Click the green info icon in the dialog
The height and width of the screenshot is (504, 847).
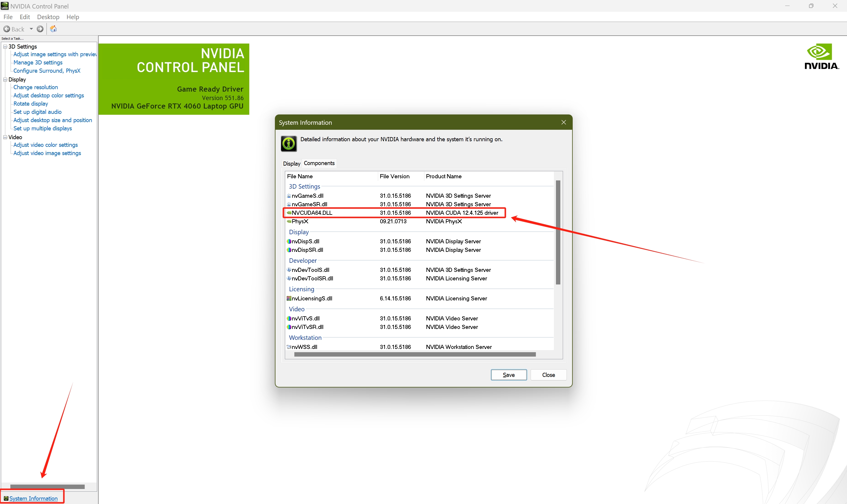[289, 144]
